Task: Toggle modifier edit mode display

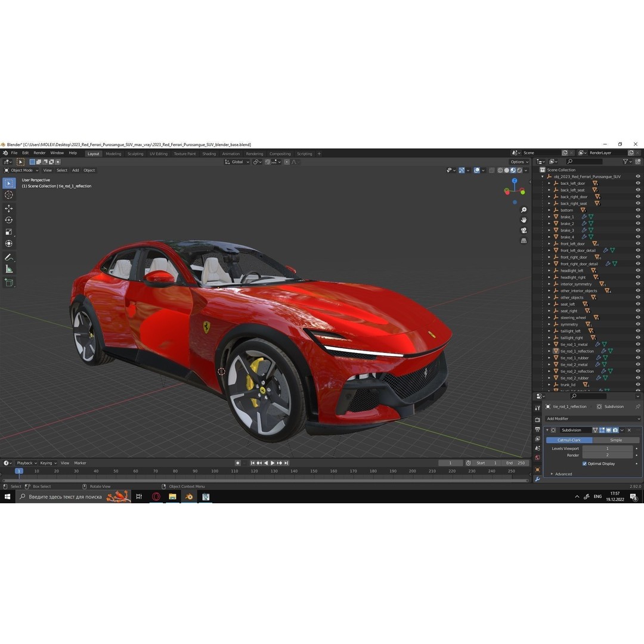Action: point(602,430)
